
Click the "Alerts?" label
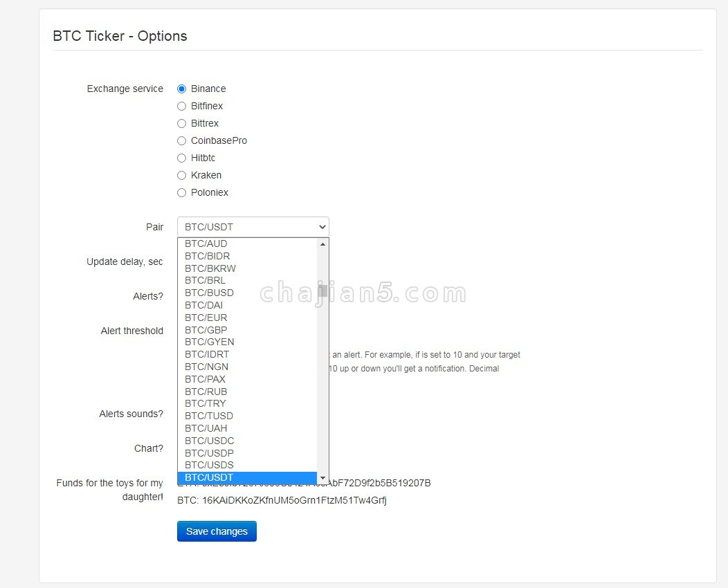click(x=148, y=296)
